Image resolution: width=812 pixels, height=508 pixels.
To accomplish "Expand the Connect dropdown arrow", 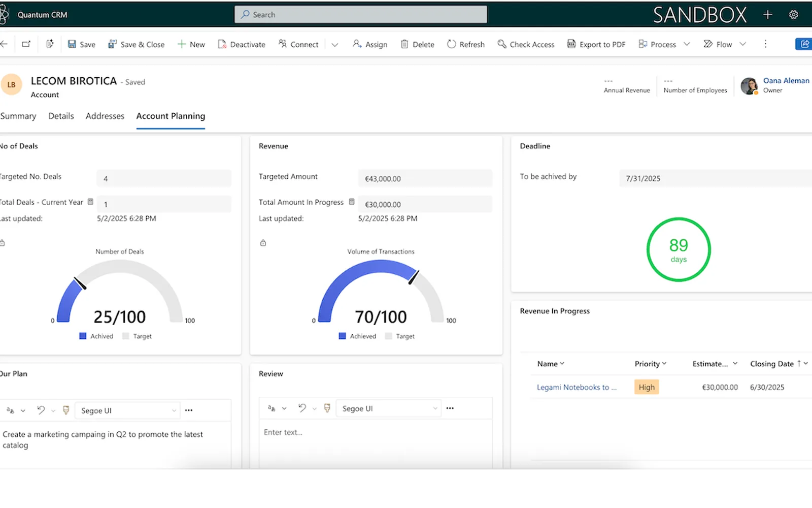I will pyautogui.click(x=335, y=45).
